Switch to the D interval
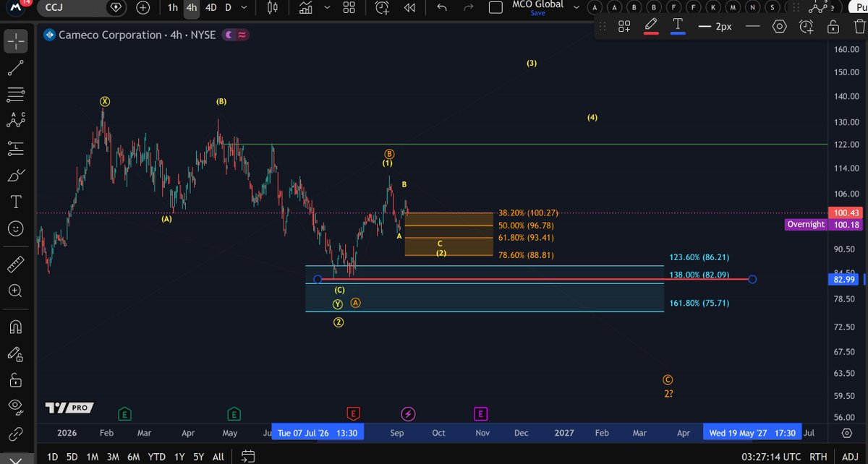Viewport: 868px width, 464px height. 229,8
